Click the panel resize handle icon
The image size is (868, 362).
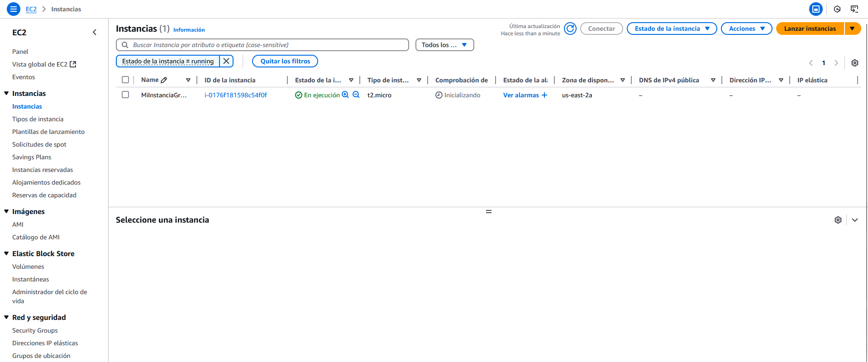(489, 211)
